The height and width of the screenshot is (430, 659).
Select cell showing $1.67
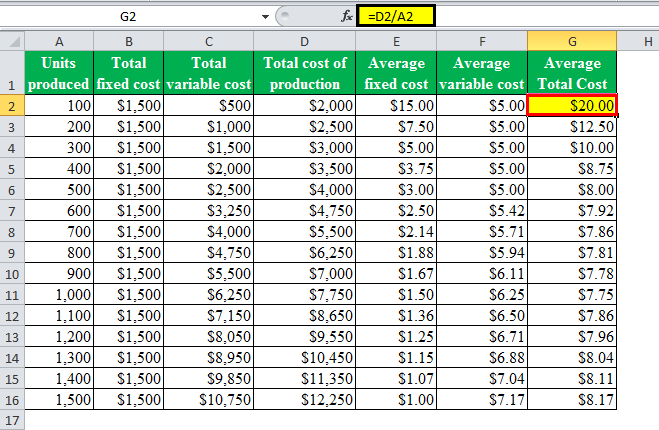396,273
